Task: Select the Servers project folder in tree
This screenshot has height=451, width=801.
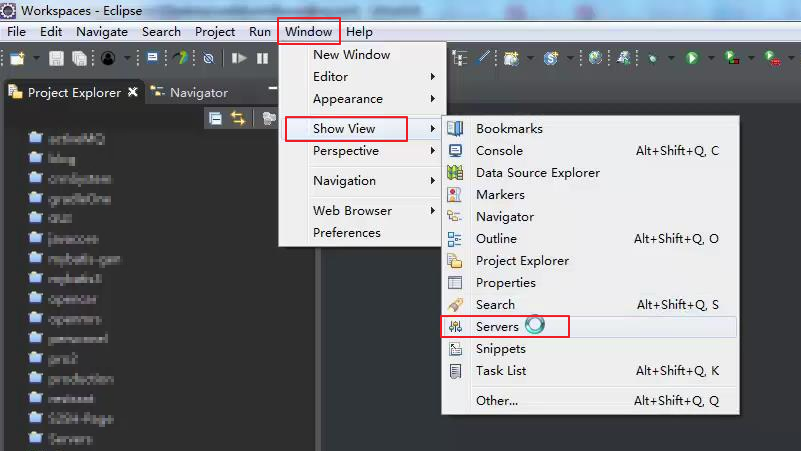Action: click(x=61, y=438)
